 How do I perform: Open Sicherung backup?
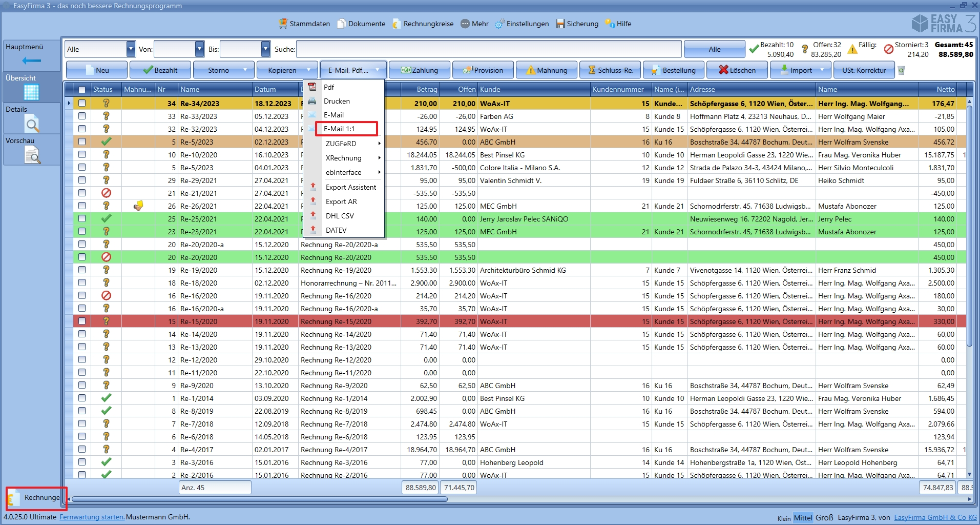577,24
